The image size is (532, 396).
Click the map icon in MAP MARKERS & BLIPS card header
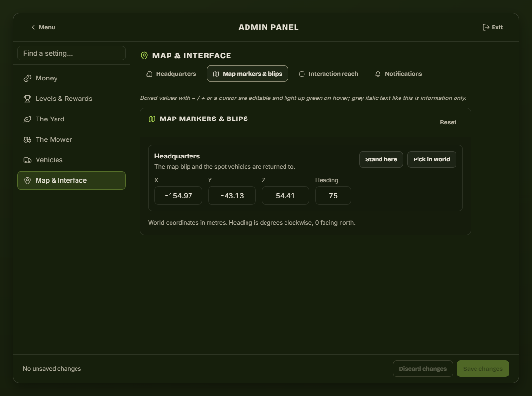tap(152, 119)
